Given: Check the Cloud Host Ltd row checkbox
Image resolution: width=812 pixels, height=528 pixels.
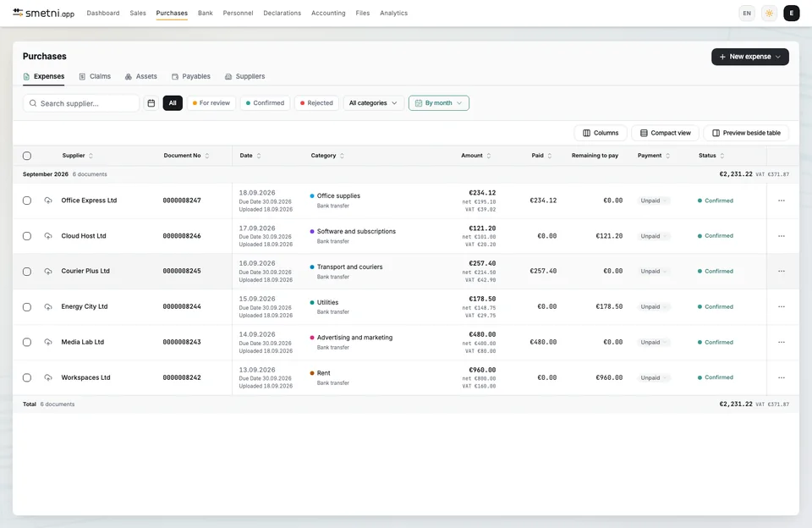Looking at the screenshot, I should pos(27,236).
